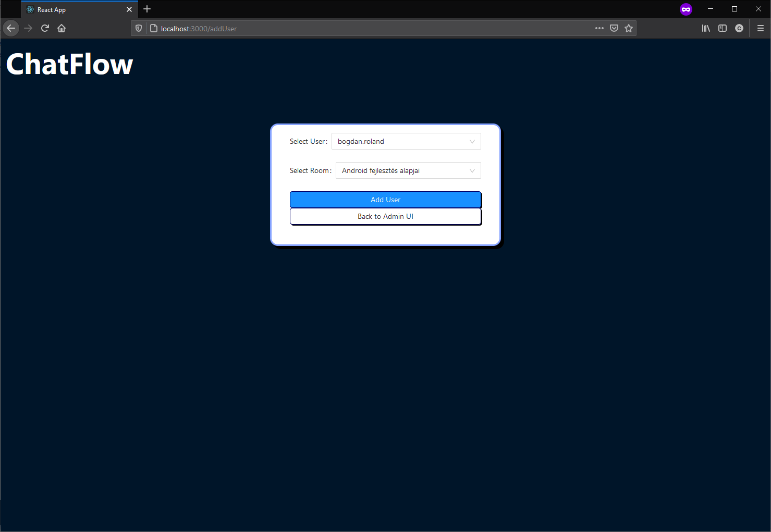
Task: Go back to the previous page
Action: pos(11,28)
